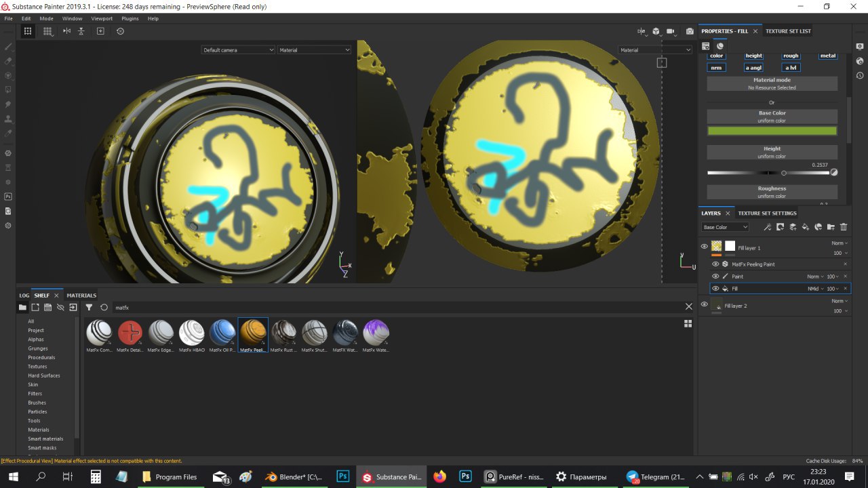Toggle the metal channel button
This screenshot has width=868, height=488.
pos(828,56)
